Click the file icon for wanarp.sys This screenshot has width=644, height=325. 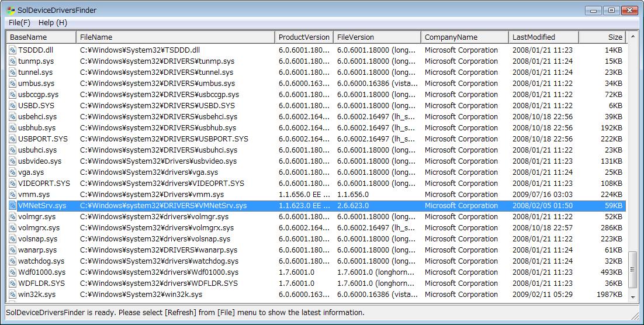(12, 250)
